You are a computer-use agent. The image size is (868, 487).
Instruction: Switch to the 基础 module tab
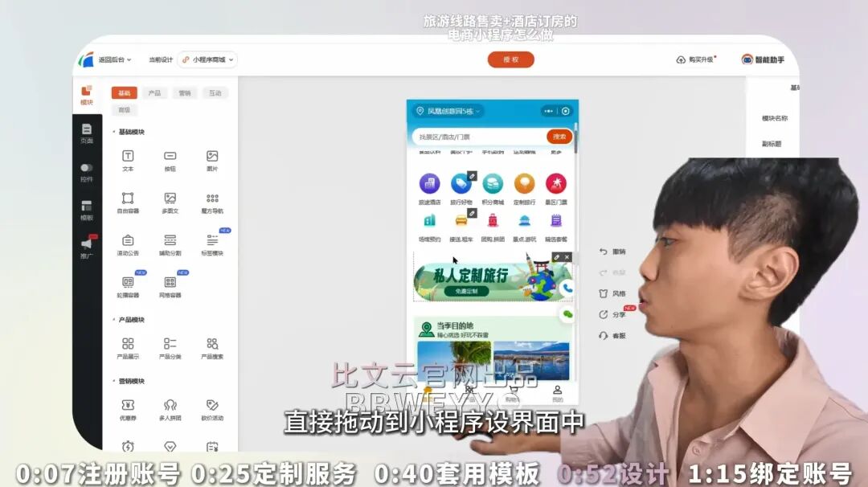[124, 93]
